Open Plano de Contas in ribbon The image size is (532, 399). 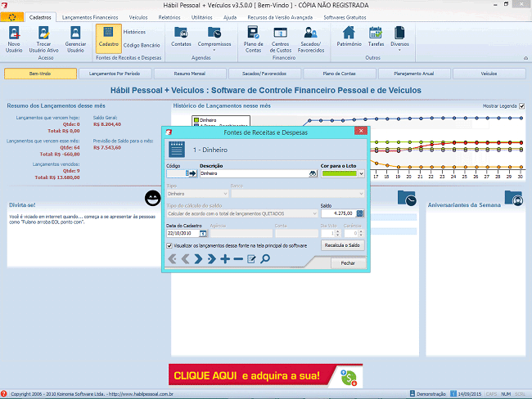coord(253,39)
